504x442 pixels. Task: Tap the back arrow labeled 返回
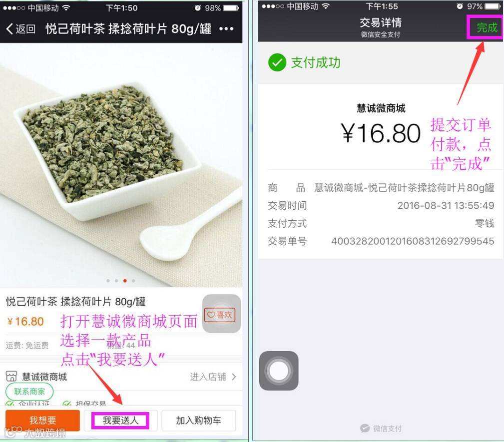[21, 29]
